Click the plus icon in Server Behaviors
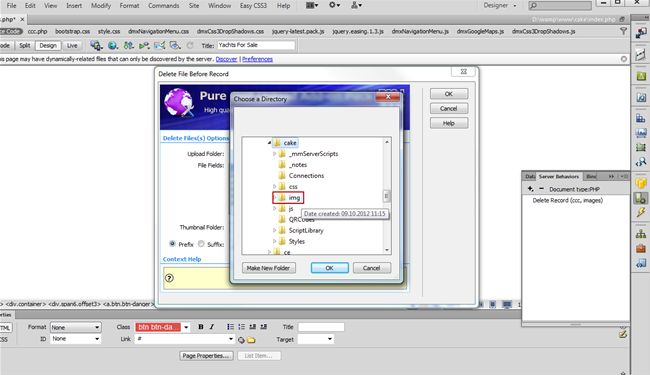This screenshot has width=650, height=375. coord(530,189)
